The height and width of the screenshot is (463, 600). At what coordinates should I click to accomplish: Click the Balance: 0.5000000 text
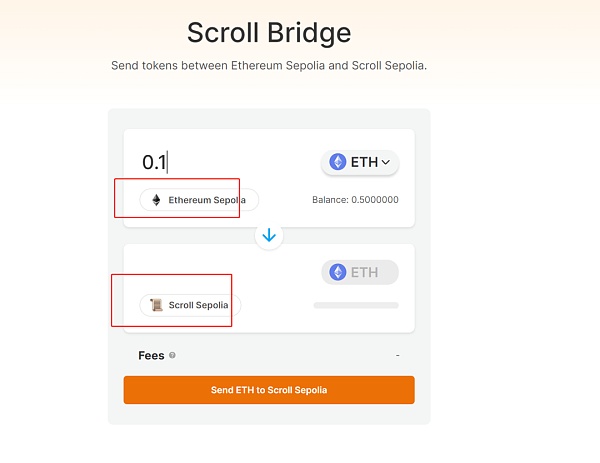point(355,200)
